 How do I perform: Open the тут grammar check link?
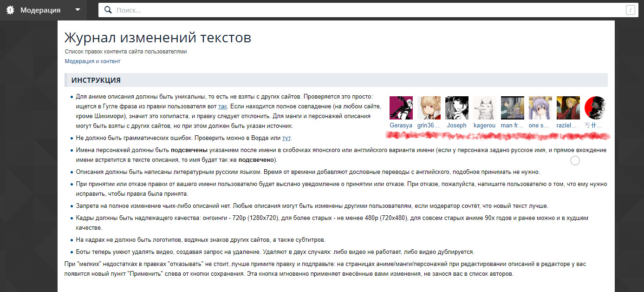coord(286,138)
